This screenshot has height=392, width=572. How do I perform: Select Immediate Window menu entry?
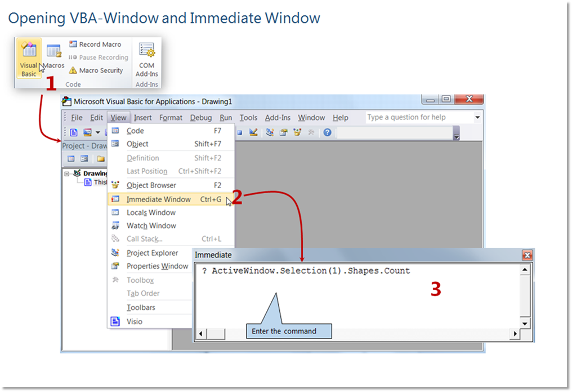tap(171, 199)
